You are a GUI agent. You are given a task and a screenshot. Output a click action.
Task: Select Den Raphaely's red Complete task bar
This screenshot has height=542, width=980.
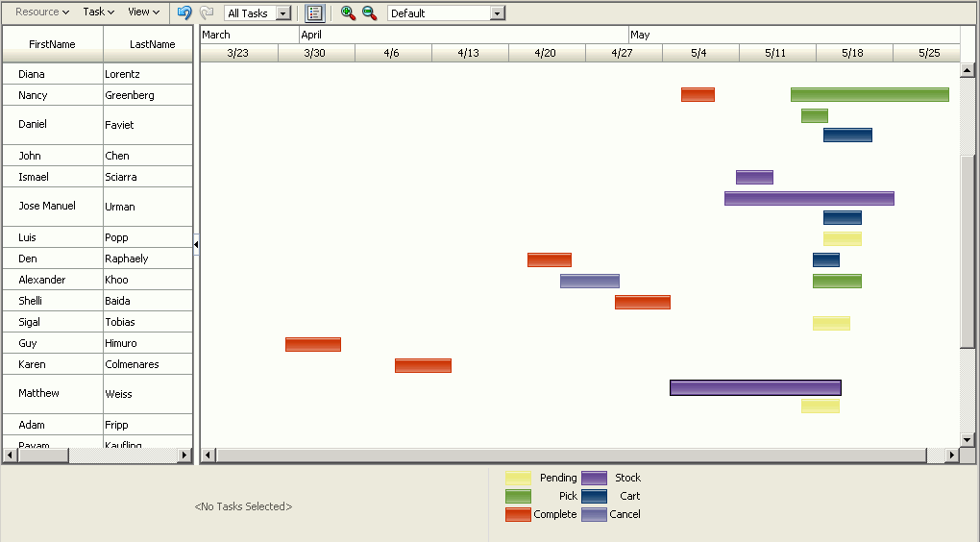click(x=550, y=260)
